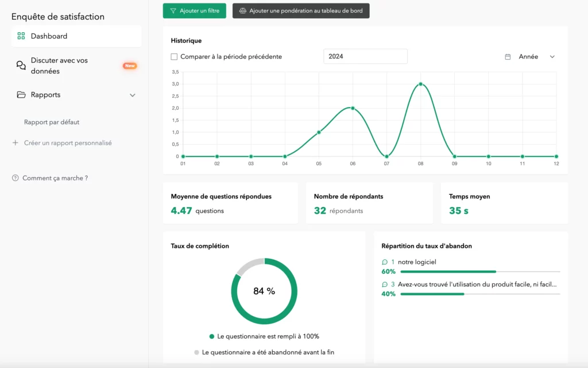The width and height of the screenshot is (588, 368).
Task: Open Créer un rapport personnalisé
Action: coord(68,143)
